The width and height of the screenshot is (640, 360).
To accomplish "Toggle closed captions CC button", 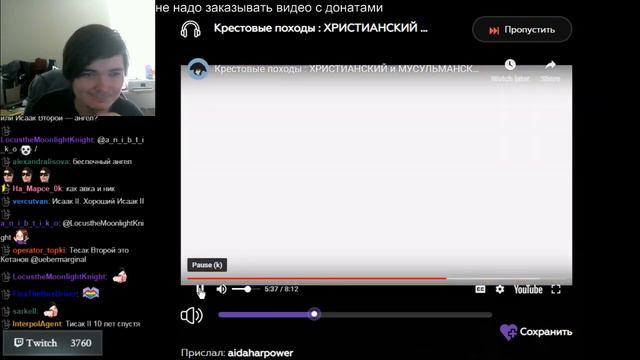I will coord(480,289).
